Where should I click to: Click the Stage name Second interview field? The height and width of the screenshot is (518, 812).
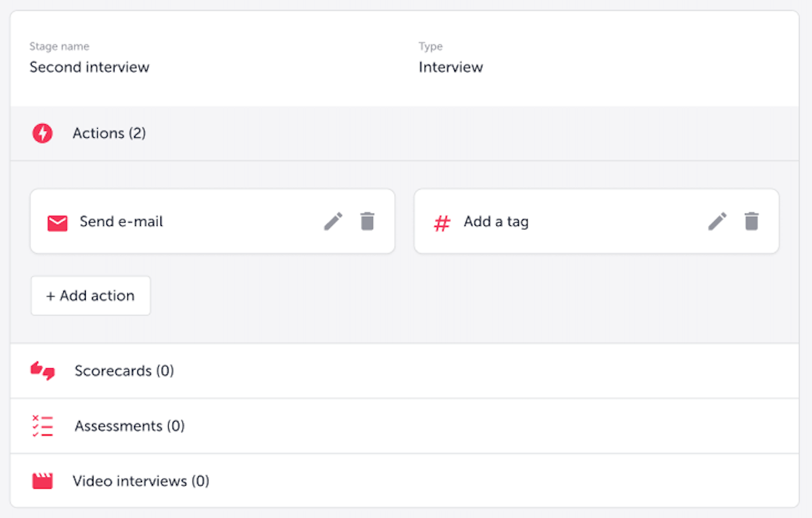tap(89, 67)
